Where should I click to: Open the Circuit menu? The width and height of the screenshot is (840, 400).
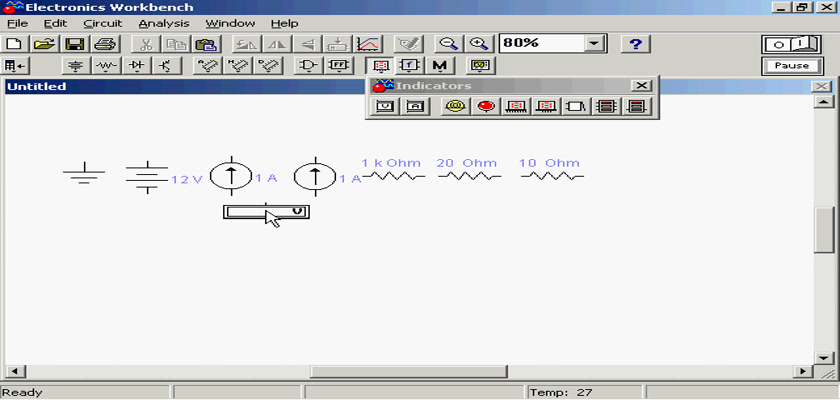pos(103,24)
